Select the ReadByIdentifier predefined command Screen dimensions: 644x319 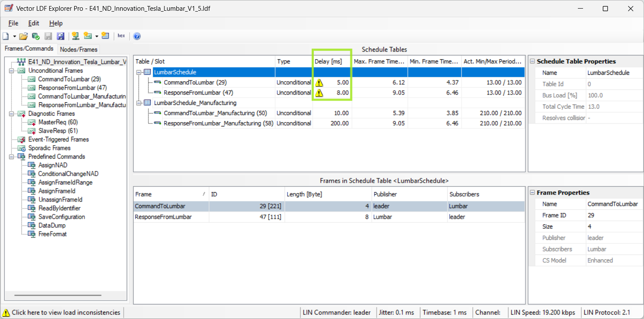pyautogui.click(x=59, y=208)
